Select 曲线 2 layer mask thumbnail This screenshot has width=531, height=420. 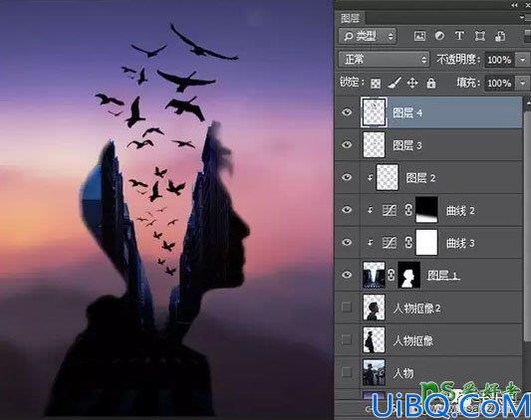[426, 210]
